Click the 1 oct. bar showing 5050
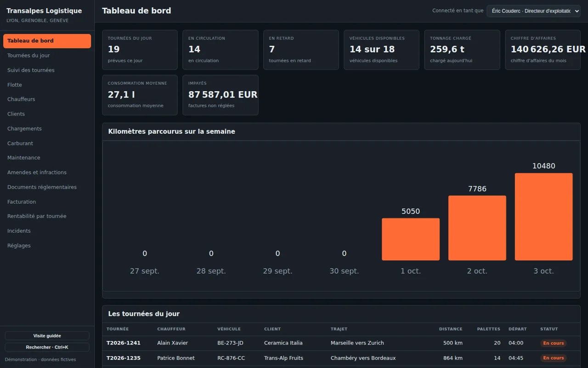The width and height of the screenshot is (588, 368). tap(411, 239)
